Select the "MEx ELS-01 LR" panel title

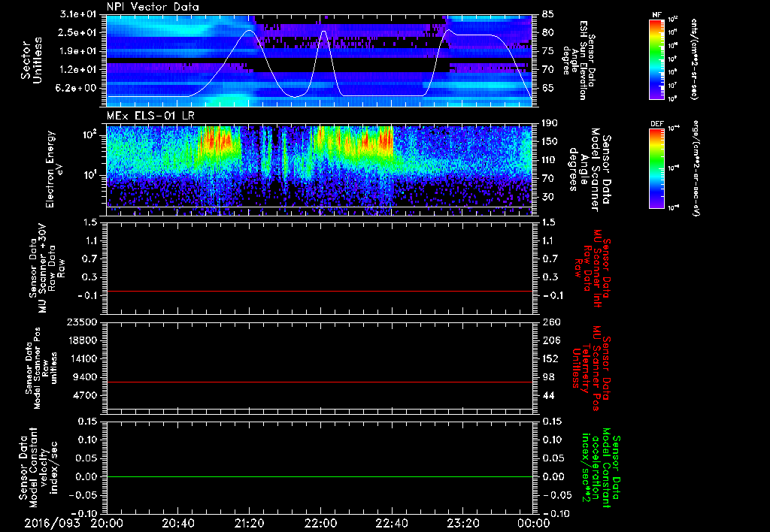point(150,116)
